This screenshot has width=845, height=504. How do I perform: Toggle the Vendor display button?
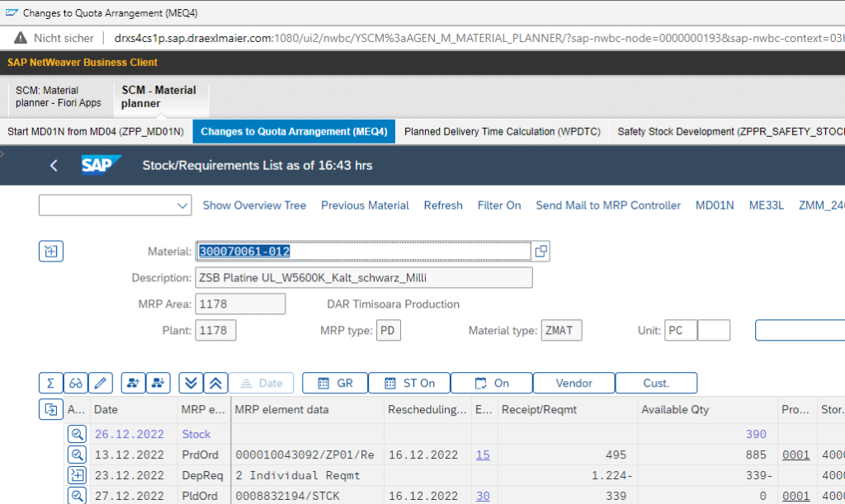coord(574,383)
